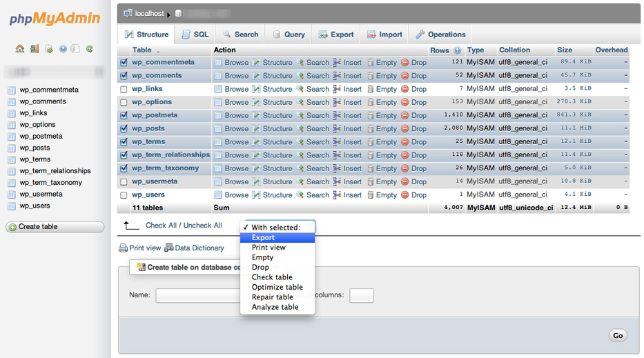The height and width of the screenshot is (358, 644).
Task: Choose Empty from the dropdown list
Action: 277,257
